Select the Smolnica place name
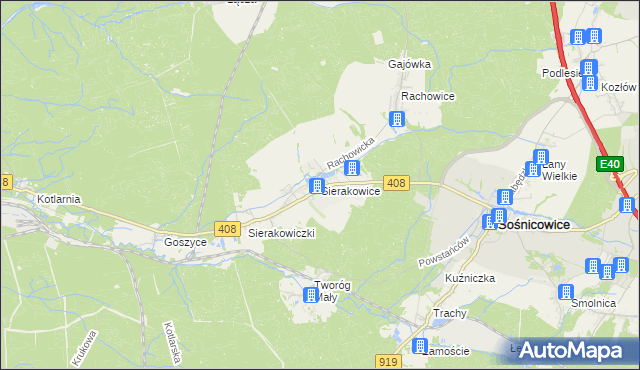Image resolution: width=640 pixels, height=370 pixels. tap(593, 303)
